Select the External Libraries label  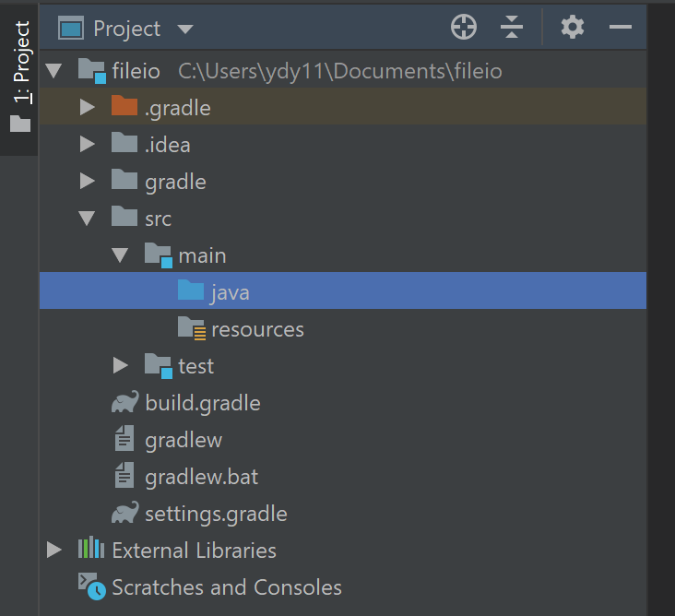click(x=195, y=551)
